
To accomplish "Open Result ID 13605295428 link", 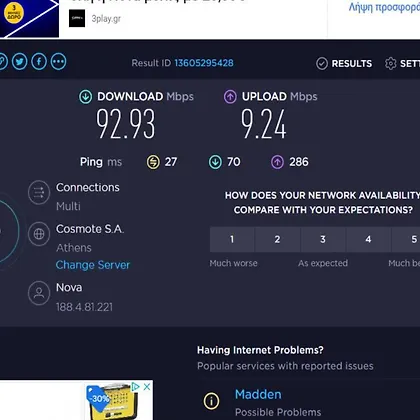I will [x=204, y=63].
